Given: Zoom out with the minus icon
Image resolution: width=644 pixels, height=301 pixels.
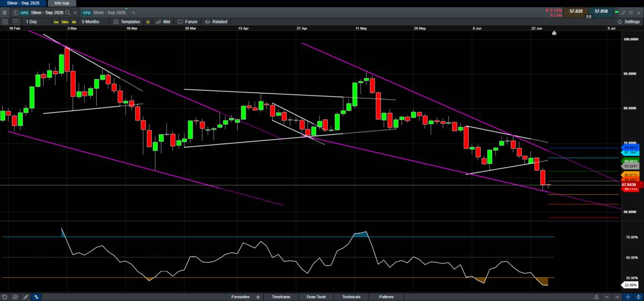Looking at the screenshot, I should click(607, 297).
